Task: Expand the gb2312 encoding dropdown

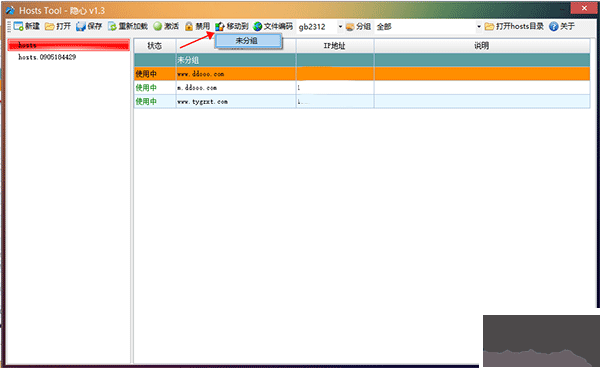Action: click(x=340, y=27)
